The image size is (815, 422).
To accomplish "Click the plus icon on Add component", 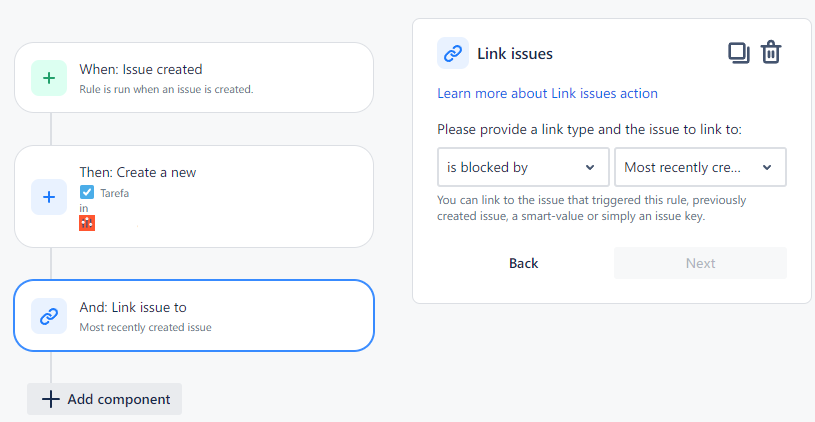I will [x=51, y=399].
